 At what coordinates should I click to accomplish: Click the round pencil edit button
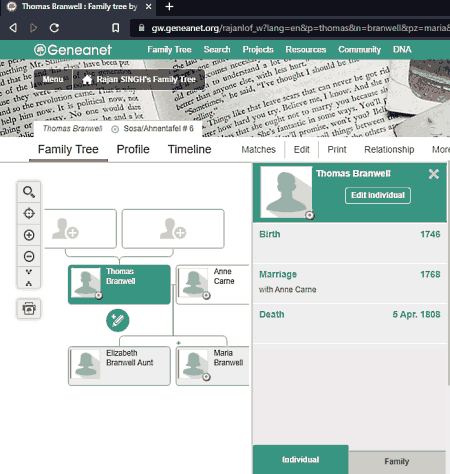click(118, 320)
